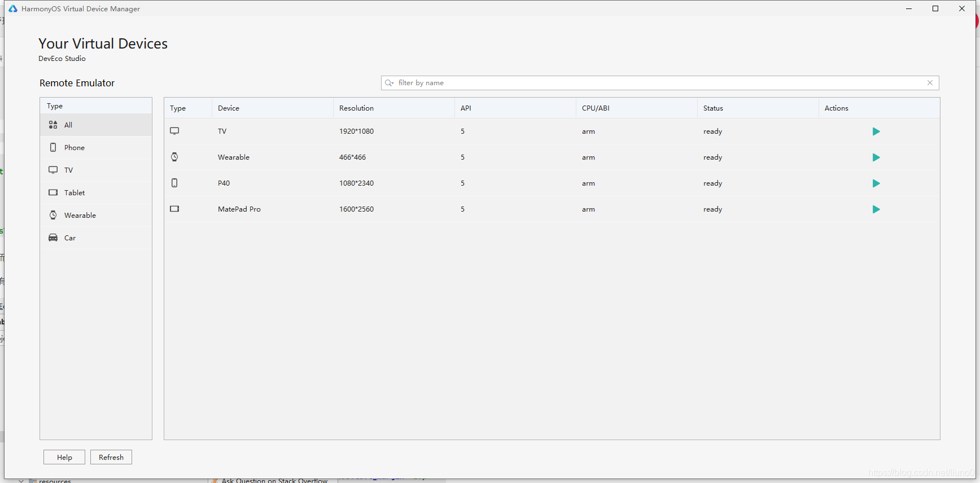This screenshot has height=483, width=980.
Task: Launch the TV emulator with its play icon
Action: pyautogui.click(x=876, y=131)
